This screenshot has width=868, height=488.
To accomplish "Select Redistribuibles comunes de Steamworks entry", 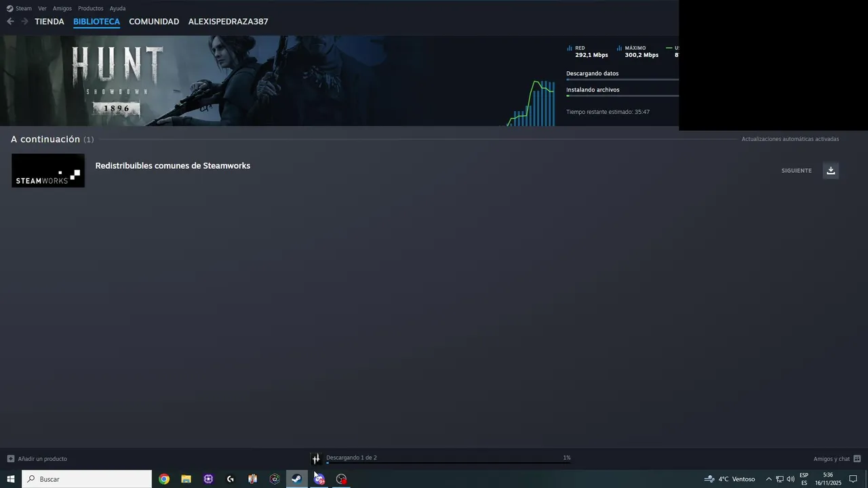I will point(173,165).
